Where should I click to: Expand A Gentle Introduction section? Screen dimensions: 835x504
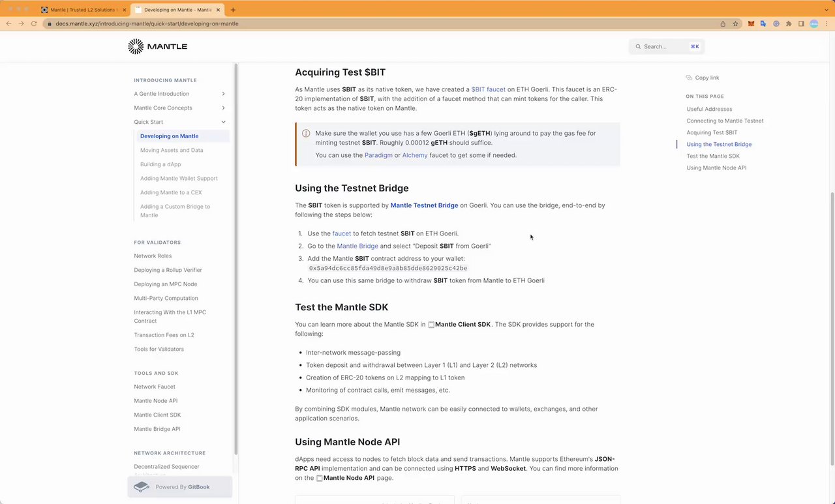click(x=223, y=94)
